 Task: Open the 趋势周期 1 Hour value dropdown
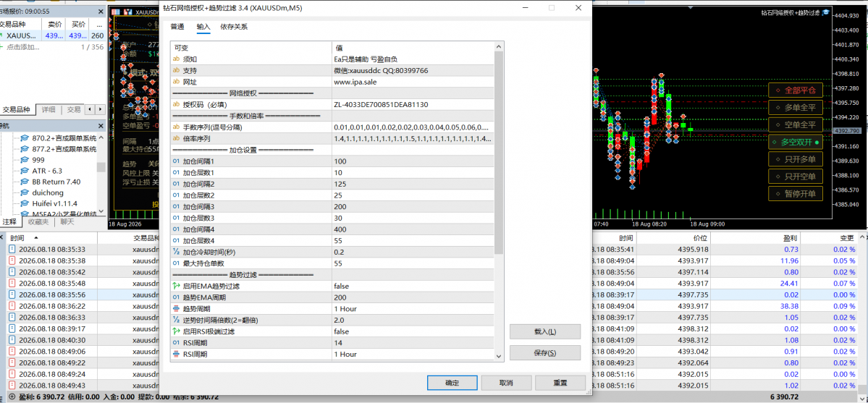tap(413, 309)
